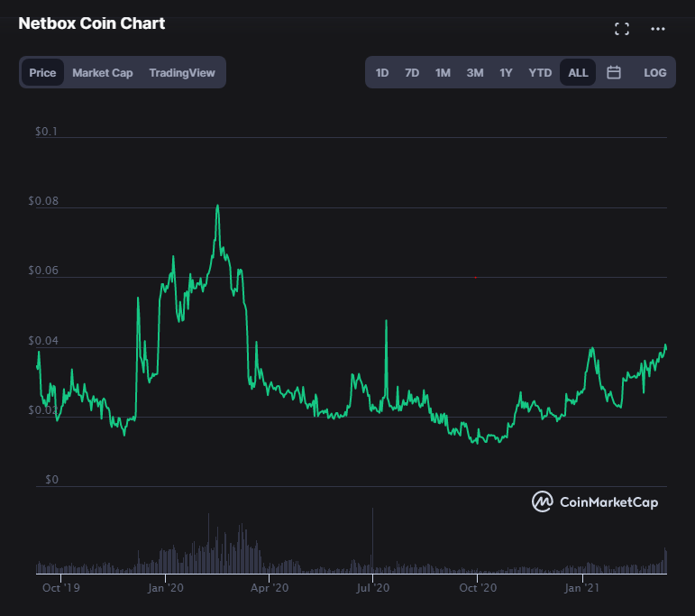Viewport: 695px width, 616px height.
Task: Select the 7D time range
Action: (412, 72)
